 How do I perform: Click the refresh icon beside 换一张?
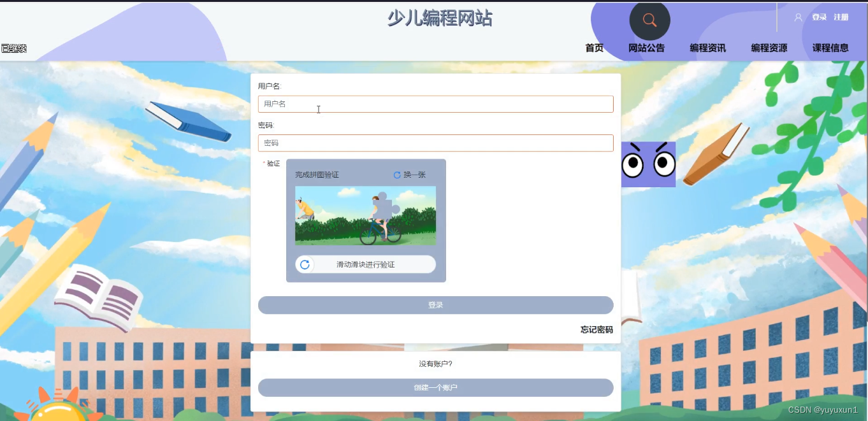(397, 175)
